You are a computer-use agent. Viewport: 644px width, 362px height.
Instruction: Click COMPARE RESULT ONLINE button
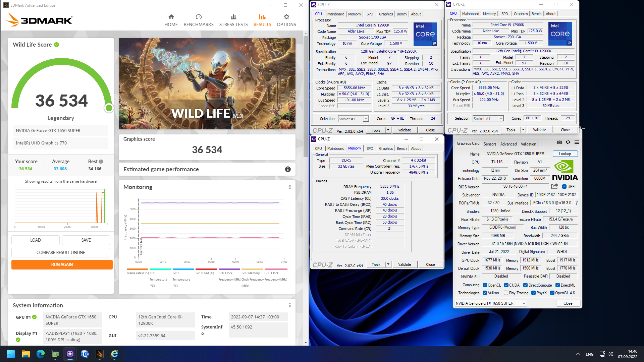coord(61,252)
